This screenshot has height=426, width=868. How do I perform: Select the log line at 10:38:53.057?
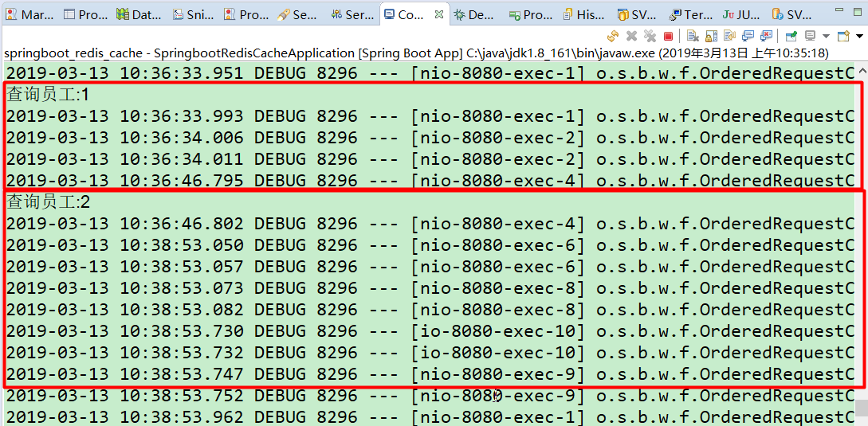click(x=430, y=267)
